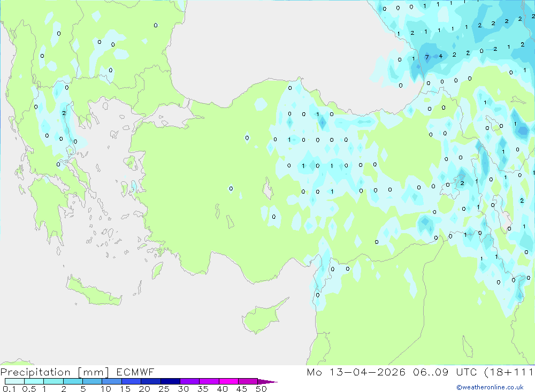Image resolution: width=535 pixels, height=392 pixels.
Task: Click the 'Precipitation [mm]' title text
Action: (x=55, y=372)
